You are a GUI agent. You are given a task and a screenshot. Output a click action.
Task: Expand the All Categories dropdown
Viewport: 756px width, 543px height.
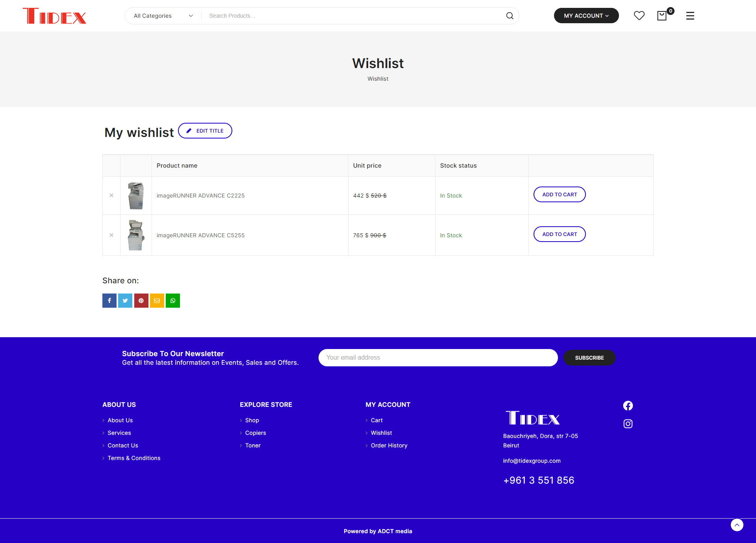pos(163,16)
